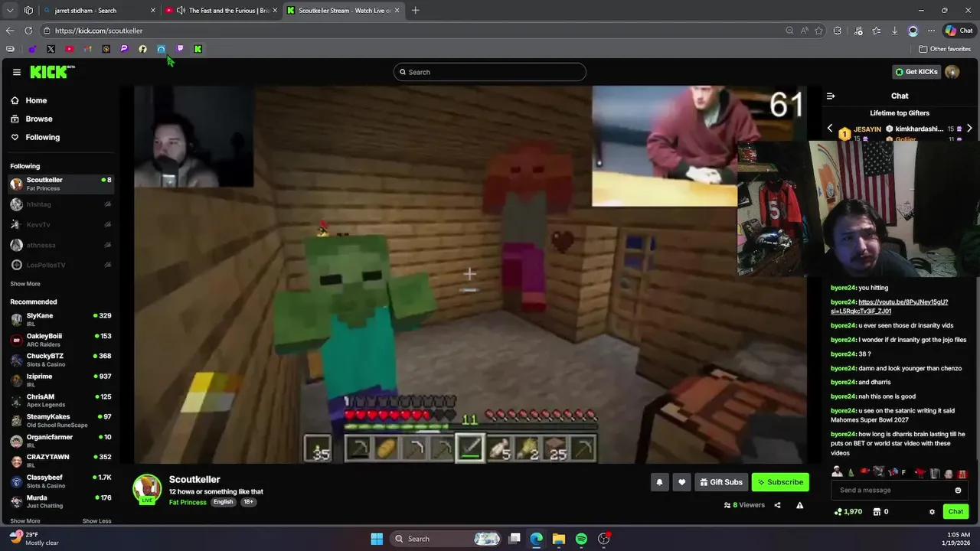Open a new browser tab

point(416,10)
